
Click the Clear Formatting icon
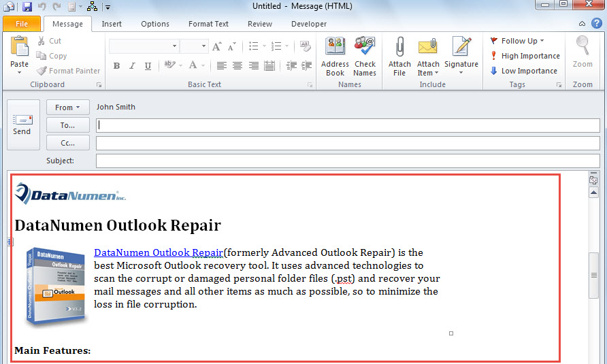(305, 46)
